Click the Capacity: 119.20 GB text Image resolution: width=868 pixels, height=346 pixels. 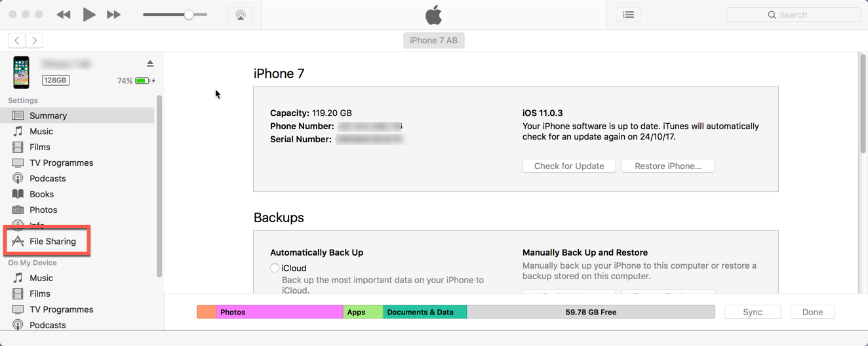pos(311,113)
